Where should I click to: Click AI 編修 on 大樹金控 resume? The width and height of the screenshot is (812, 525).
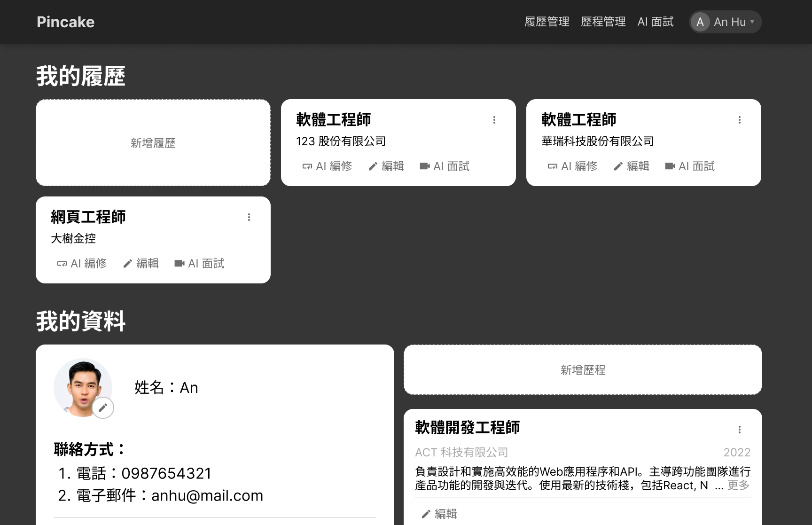pyautogui.click(x=82, y=264)
